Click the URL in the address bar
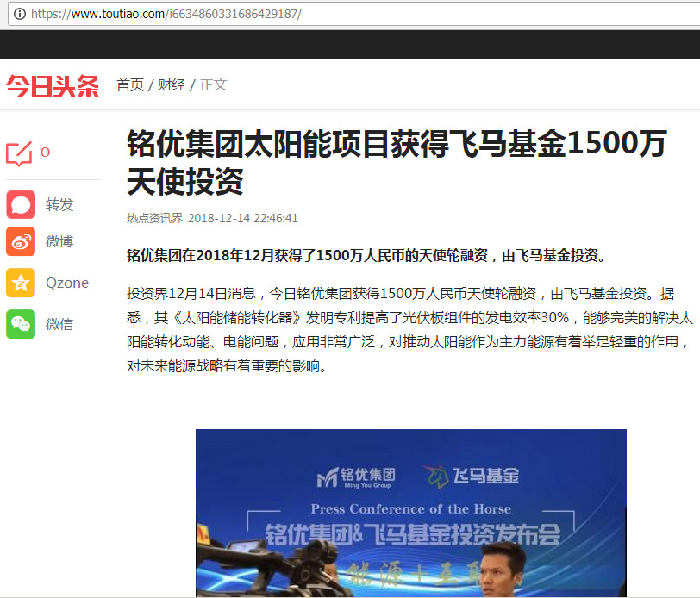 coord(166,14)
